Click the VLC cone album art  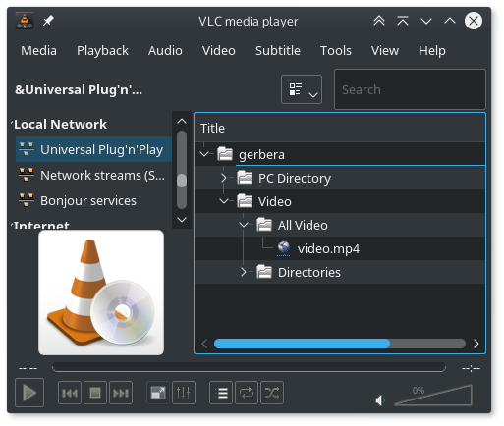(x=101, y=293)
